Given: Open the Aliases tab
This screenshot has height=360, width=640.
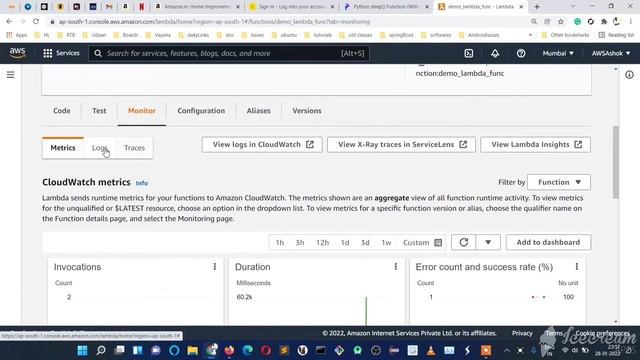Looking at the screenshot, I should click(x=258, y=111).
